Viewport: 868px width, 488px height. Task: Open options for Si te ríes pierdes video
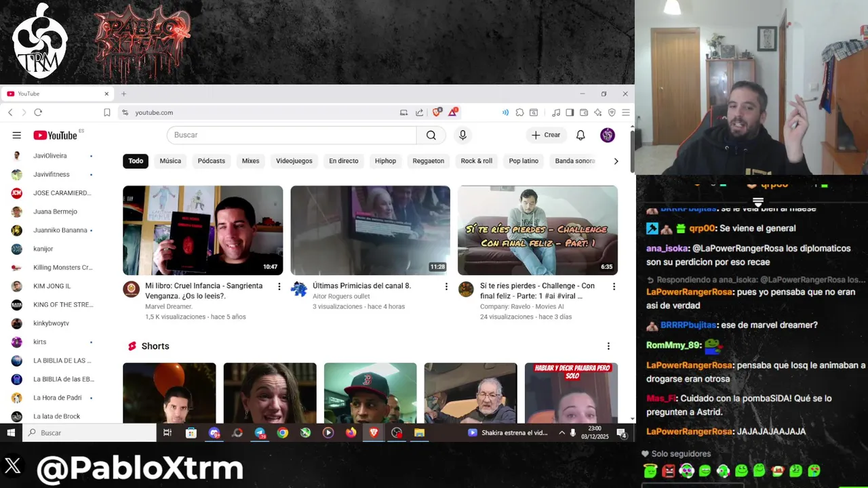[614, 287]
